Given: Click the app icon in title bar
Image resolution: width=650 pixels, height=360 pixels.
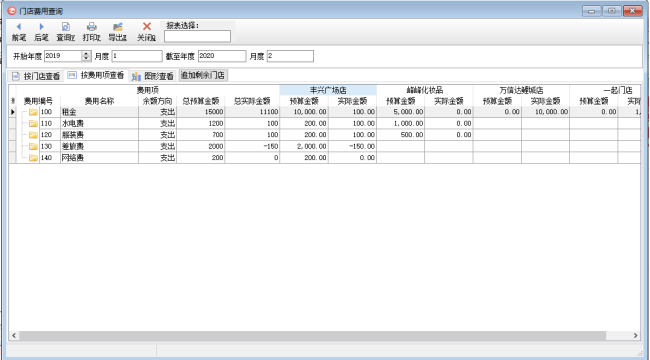Looking at the screenshot, I should click(x=12, y=11).
